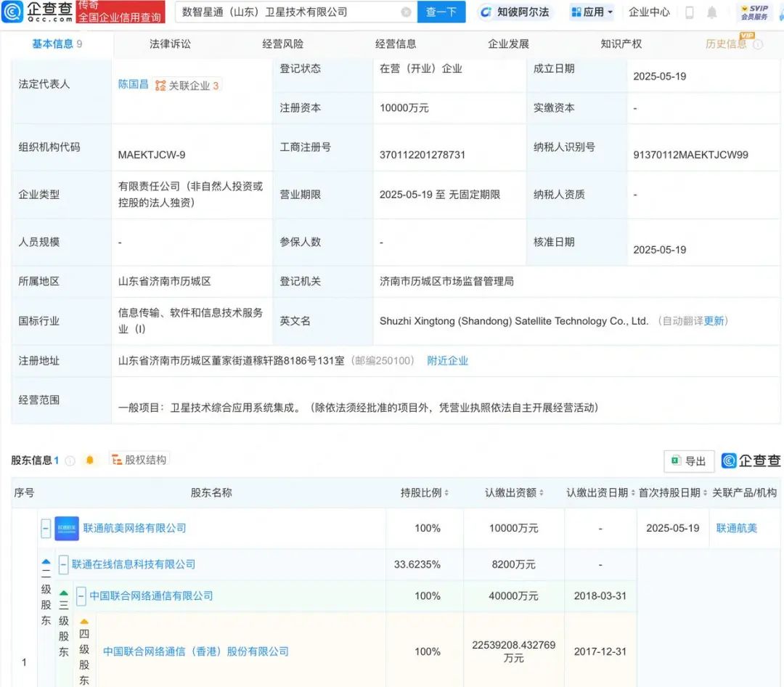This screenshot has width=784, height=687.
Task: Open 附近企业 near the registered address
Action: (x=447, y=361)
